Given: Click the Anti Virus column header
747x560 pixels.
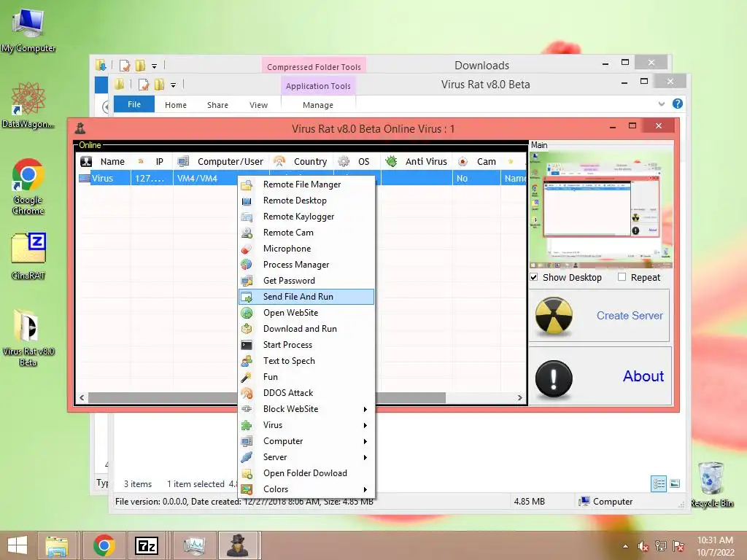Looking at the screenshot, I should (x=417, y=161).
